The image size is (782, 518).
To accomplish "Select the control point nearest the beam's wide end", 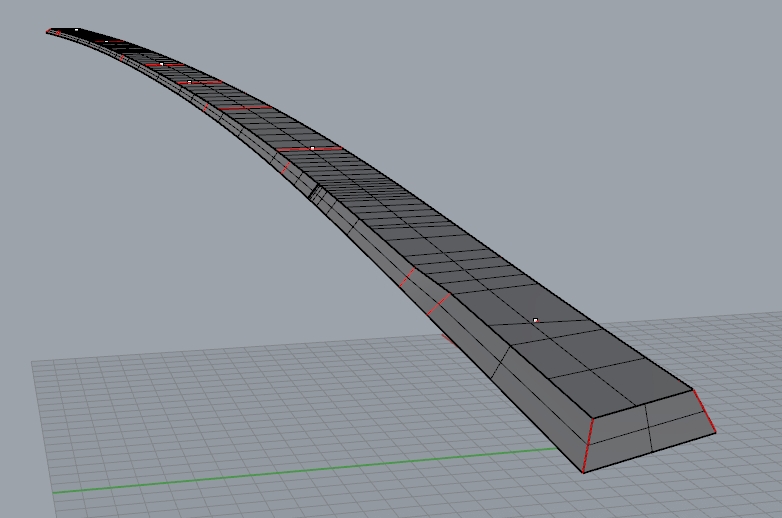I will pos(536,320).
